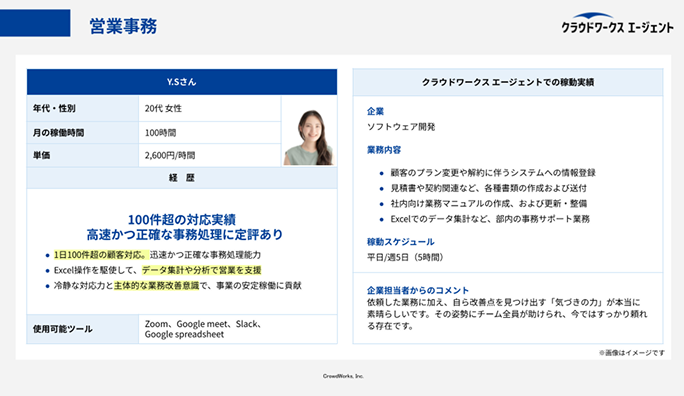Select the 100時間 value cell

coord(209,133)
